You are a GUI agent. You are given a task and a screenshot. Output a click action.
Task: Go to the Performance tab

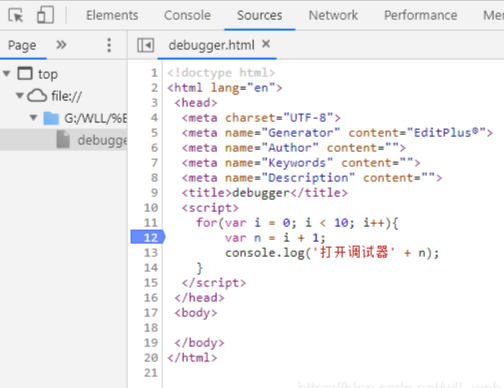coord(421,15)
